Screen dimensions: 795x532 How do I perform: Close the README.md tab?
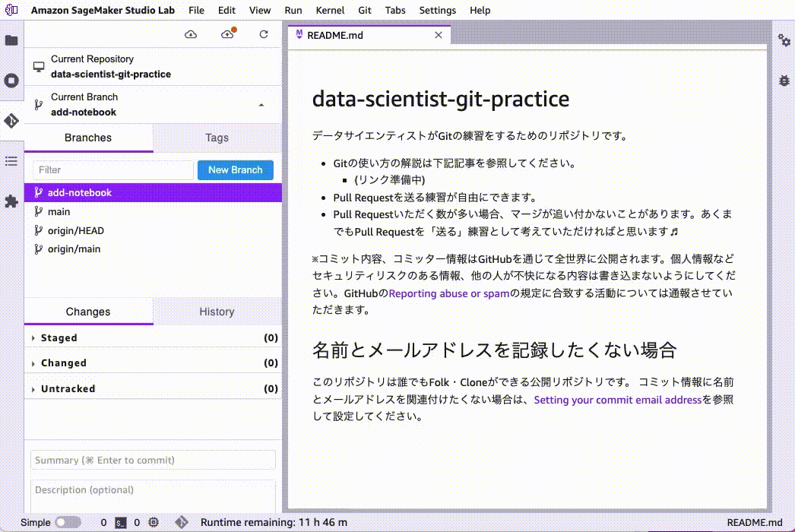(x=439, y=35)
